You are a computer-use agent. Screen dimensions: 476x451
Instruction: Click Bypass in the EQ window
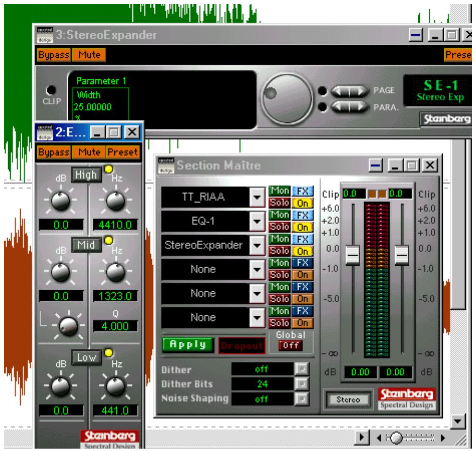coord(54,152)
